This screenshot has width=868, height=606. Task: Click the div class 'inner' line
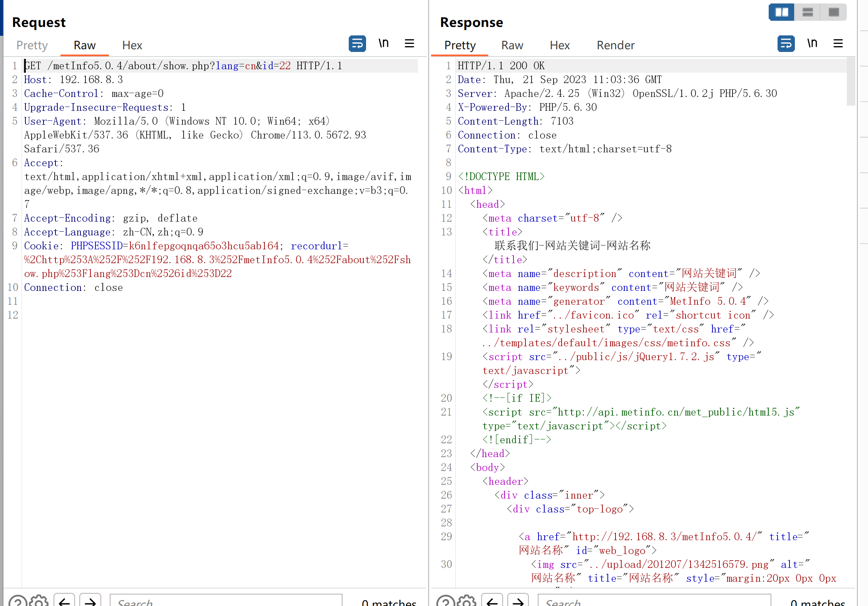point(550,495)
